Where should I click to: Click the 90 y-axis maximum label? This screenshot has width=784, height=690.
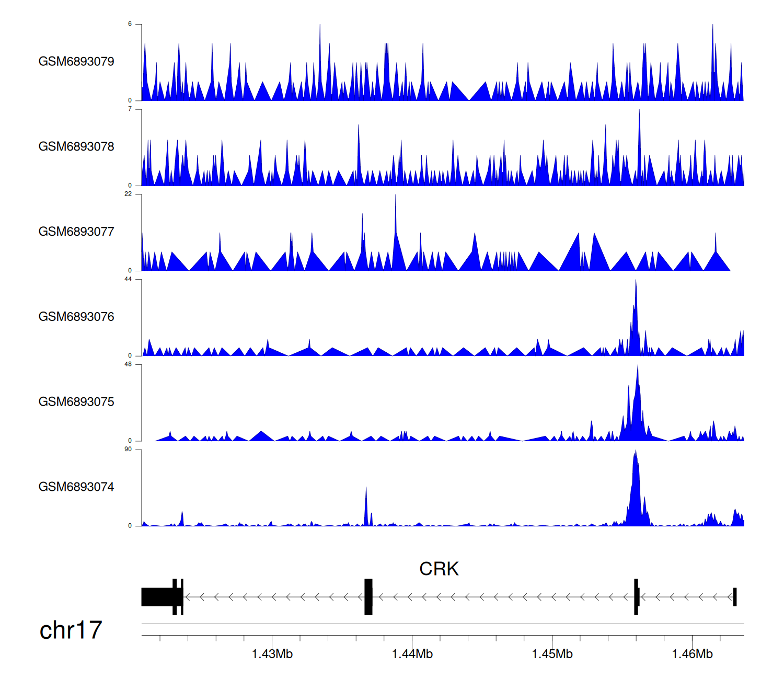[x=128, y=450]
